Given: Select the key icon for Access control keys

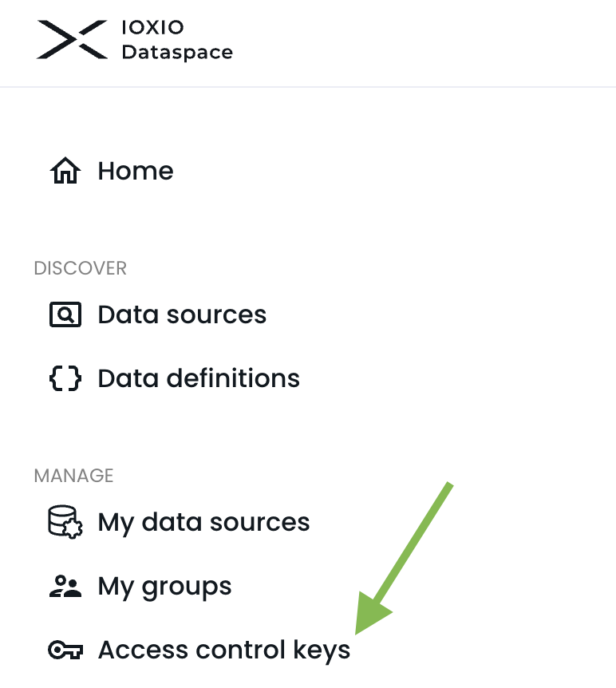Looking at the screenshot, I should pos(66,649).
